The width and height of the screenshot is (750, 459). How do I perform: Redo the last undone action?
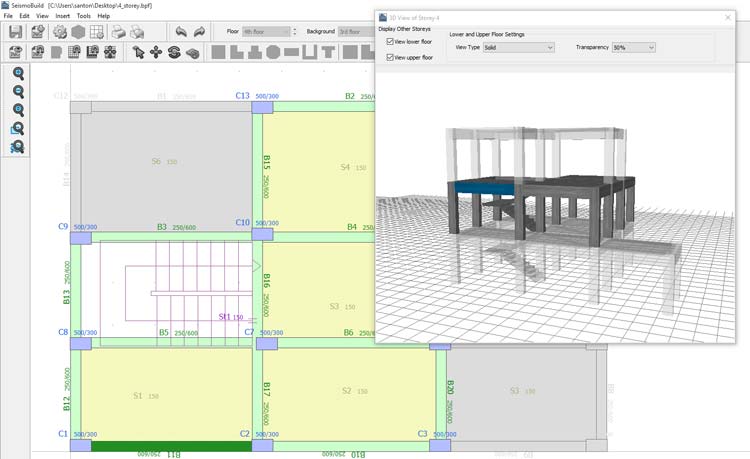point(199,32)
